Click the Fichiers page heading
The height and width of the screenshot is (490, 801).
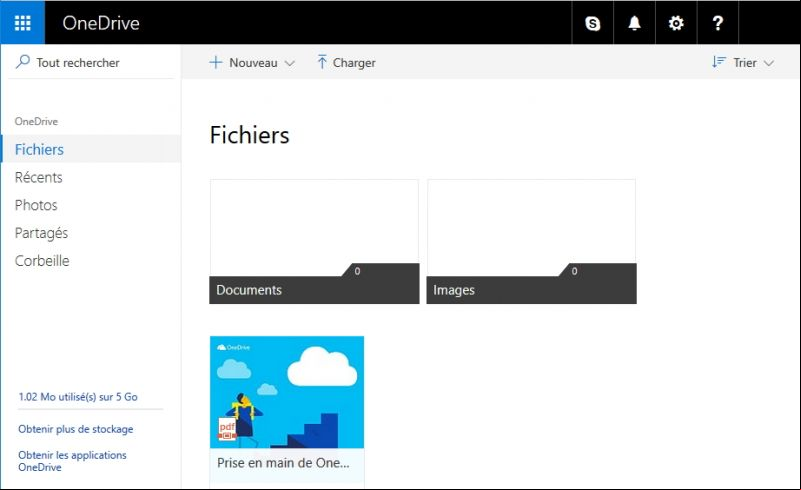249,135
